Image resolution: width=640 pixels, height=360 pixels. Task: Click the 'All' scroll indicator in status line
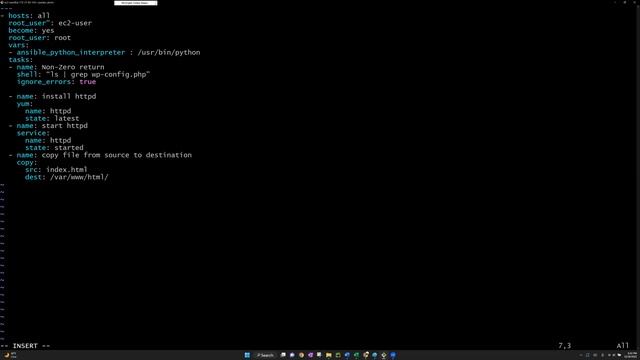(x=623, y=346)
